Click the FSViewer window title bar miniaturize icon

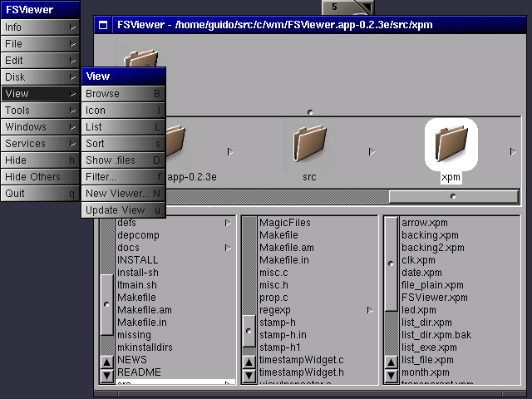pyautogui.click(x=103, y=25)
